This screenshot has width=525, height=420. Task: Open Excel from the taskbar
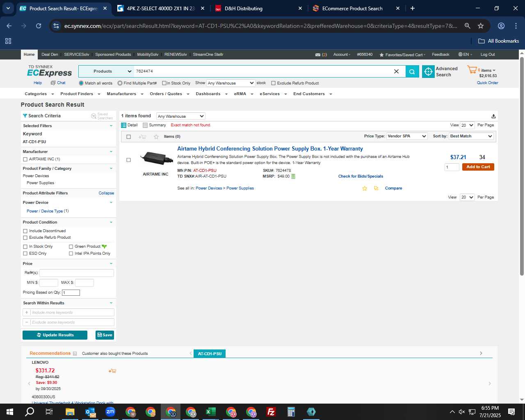tap(210, 412)
